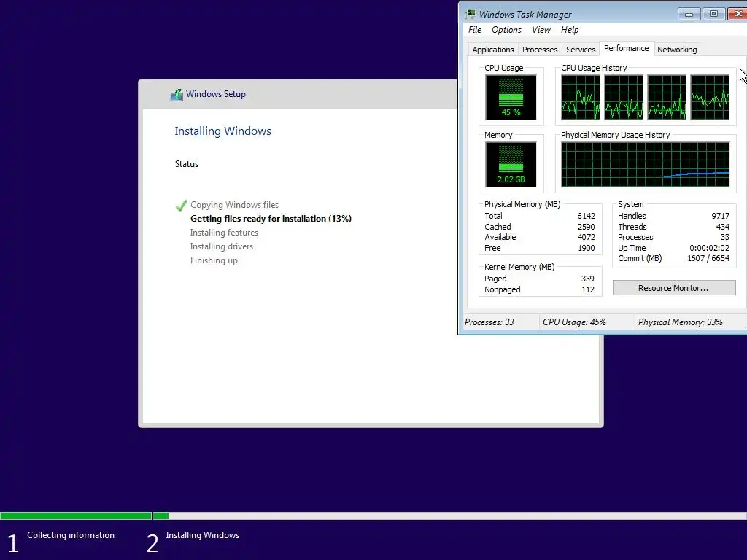Click 'Physical Memory: 33%' in the status bar
Screen dimensions: 747x560
[x=681, y=322]
